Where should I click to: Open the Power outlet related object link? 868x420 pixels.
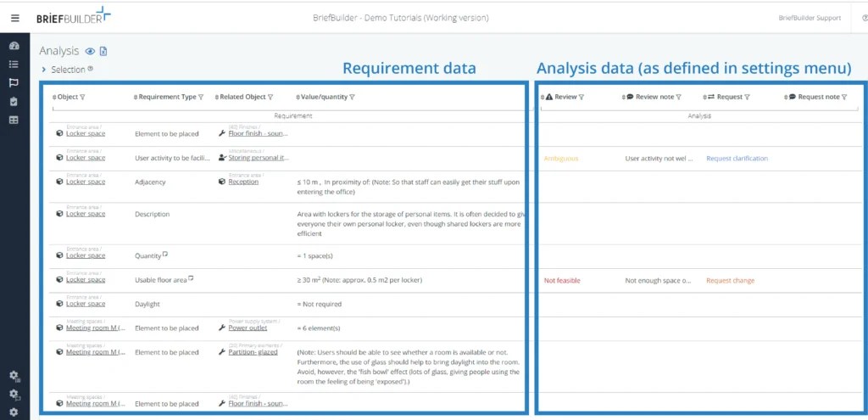248,328
